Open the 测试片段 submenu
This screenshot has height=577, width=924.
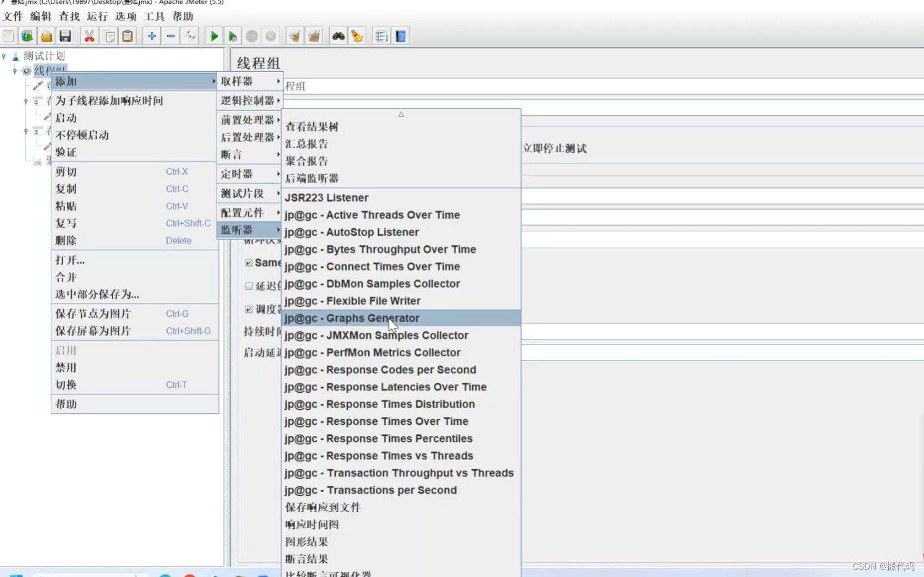tap(249, 194)
